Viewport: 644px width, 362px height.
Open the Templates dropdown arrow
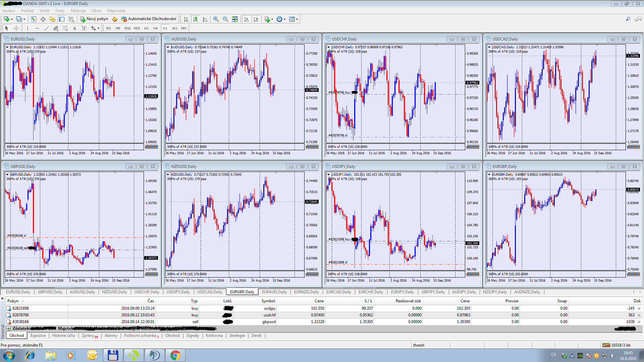[x=297, y=19]
